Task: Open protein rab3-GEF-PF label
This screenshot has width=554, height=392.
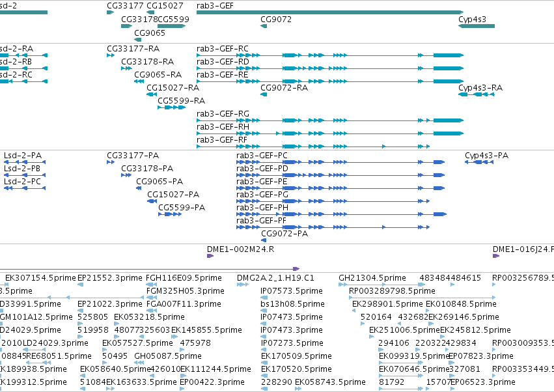Action: (x=261, y=220)
